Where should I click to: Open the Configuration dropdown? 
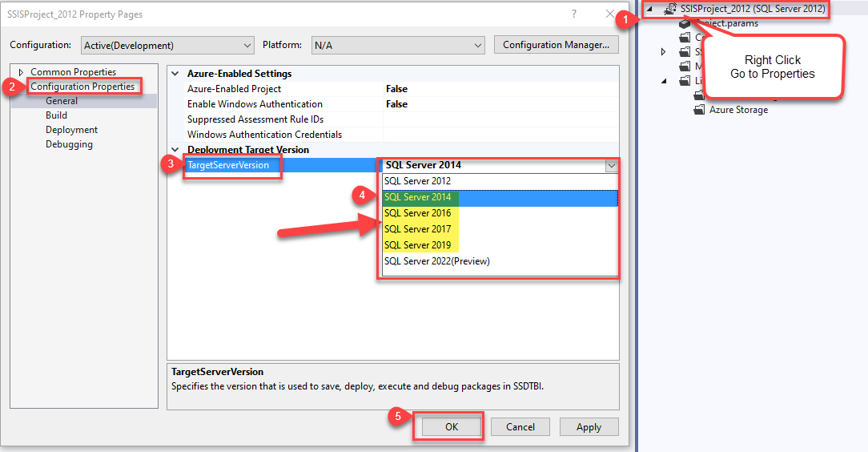click(167, 46)
